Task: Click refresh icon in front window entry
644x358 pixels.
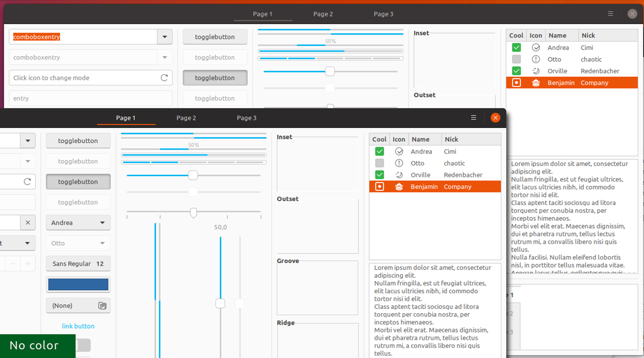Action: coord(27,181)
